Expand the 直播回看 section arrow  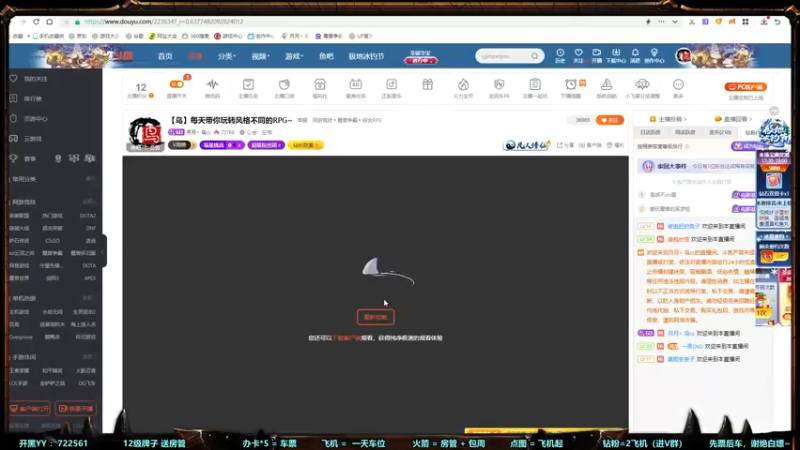point(751,119)
